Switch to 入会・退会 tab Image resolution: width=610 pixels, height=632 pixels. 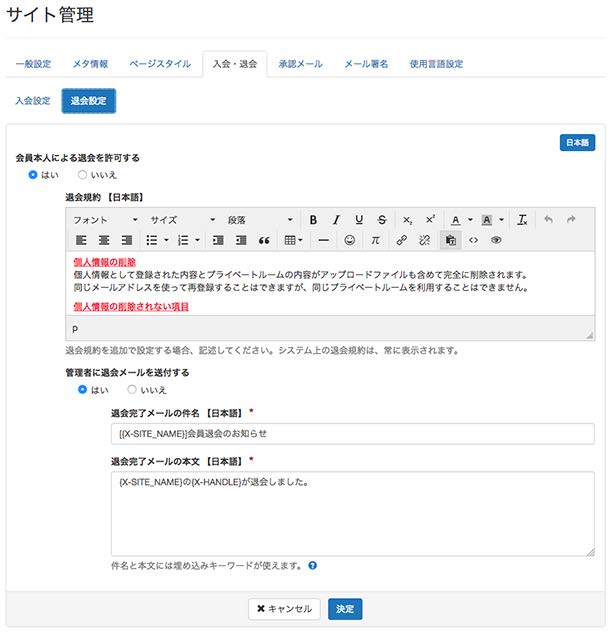235,64
